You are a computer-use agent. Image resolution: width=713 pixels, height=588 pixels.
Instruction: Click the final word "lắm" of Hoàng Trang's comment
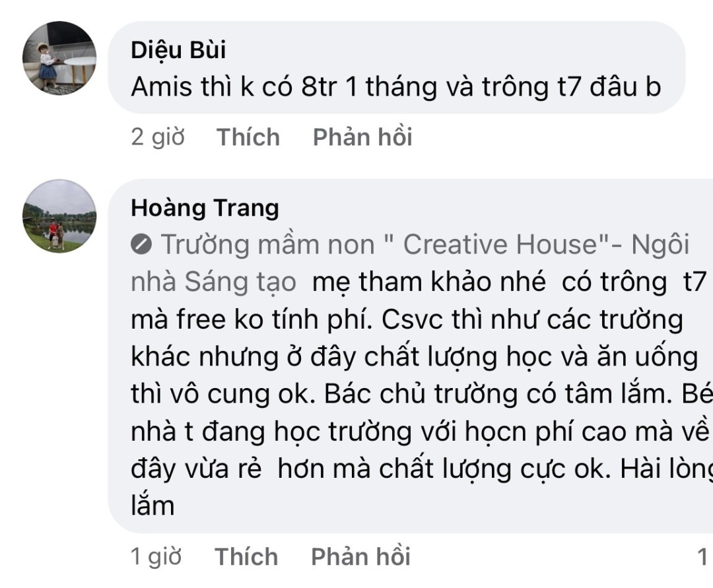click(153, 507)
